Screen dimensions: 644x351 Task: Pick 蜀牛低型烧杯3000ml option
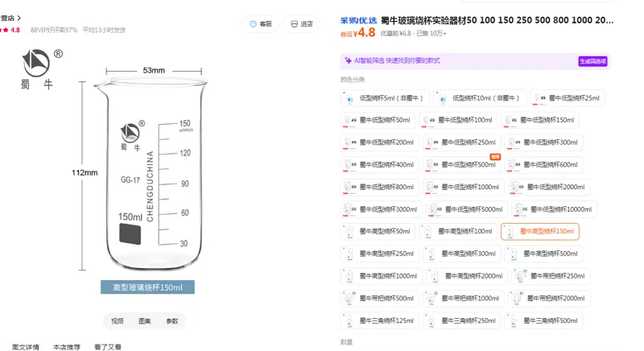381,209
